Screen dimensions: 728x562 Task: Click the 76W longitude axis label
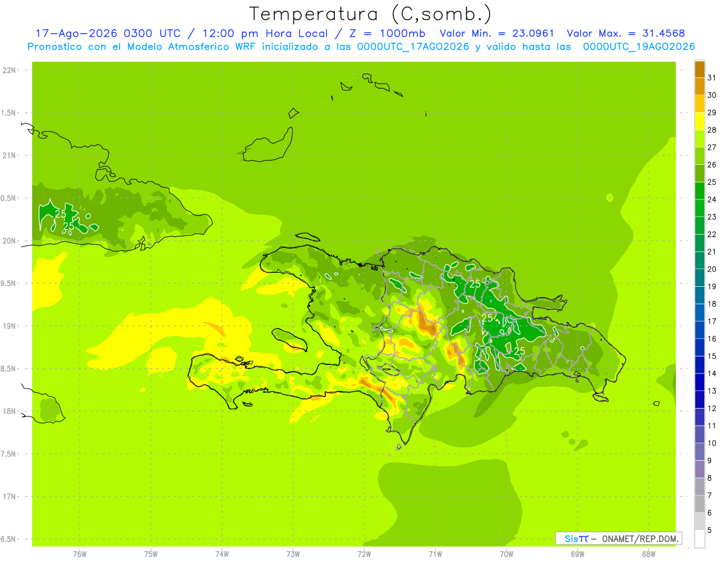coord(79,554)
